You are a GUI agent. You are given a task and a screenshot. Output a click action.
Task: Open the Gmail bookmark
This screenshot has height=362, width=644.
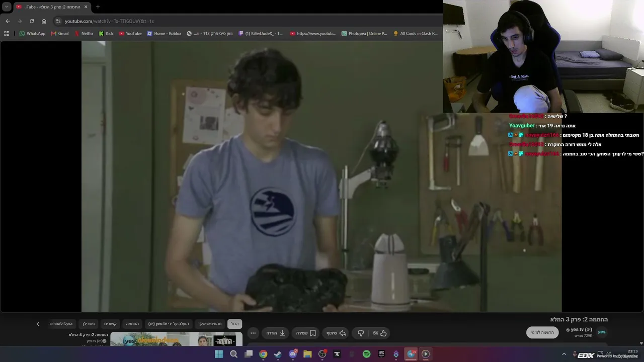click(60, 34)
